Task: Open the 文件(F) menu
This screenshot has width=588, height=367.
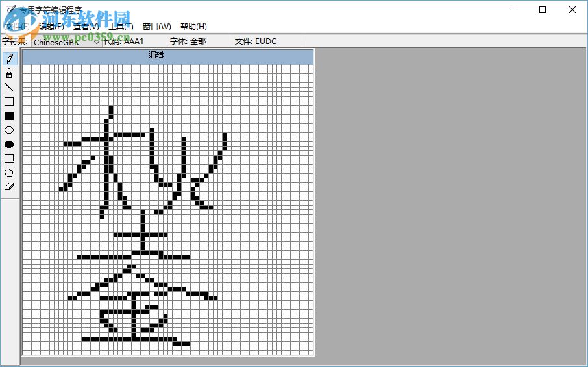Action: click(x=18, y=26)
